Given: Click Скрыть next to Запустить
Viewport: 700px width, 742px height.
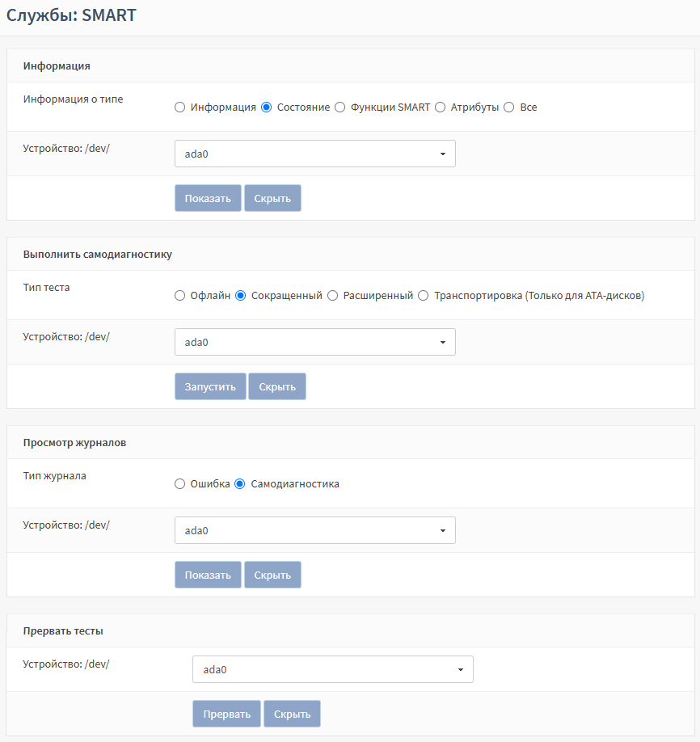Looking at the screenshot, I should 276,386.
